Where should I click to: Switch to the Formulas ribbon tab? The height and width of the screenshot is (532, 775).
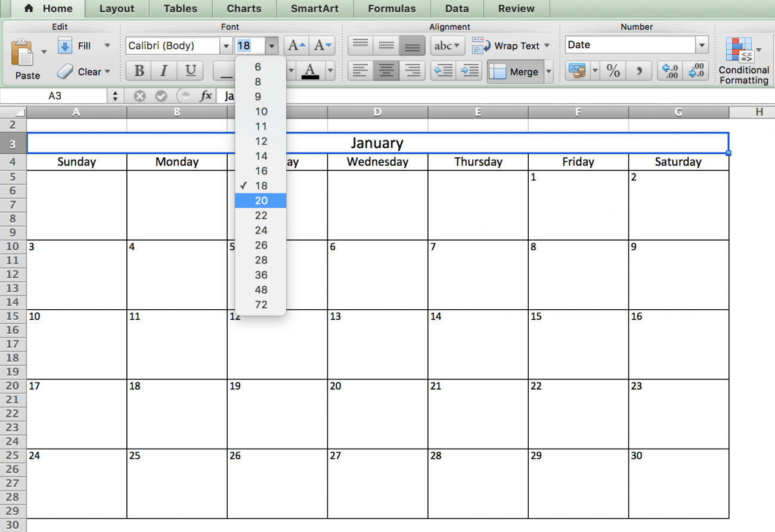(x=392, y=8)
